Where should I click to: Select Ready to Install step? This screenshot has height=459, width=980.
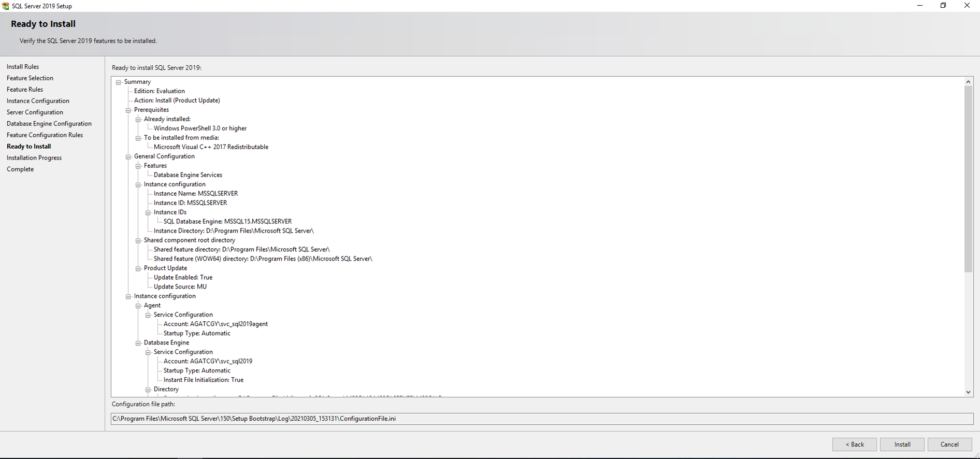pos(29,147)
